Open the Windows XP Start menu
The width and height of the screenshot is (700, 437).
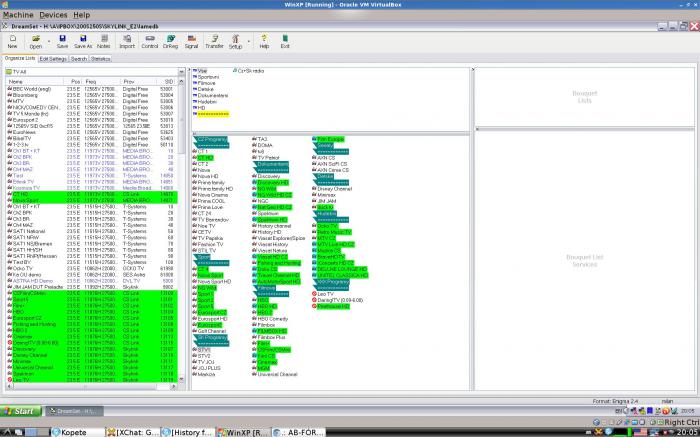coord(21,411)
